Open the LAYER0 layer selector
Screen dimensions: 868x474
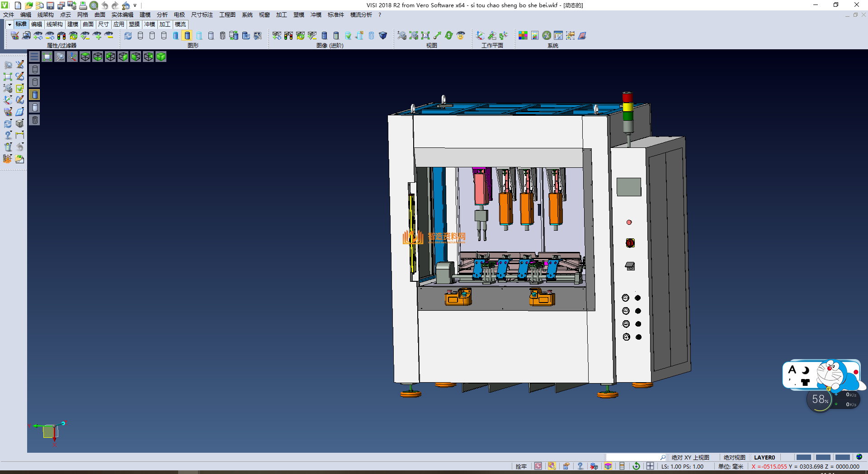click(x=764, y=457)
